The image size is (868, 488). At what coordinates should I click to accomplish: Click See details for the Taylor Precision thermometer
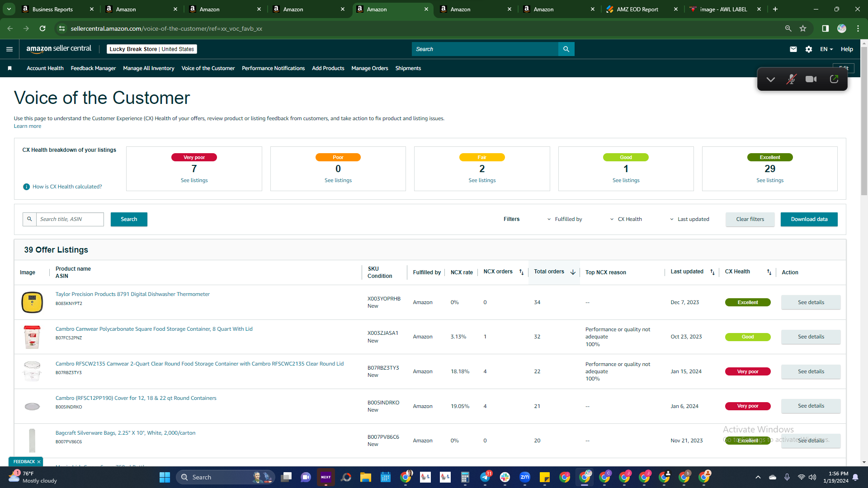click(x=811, y=302)
